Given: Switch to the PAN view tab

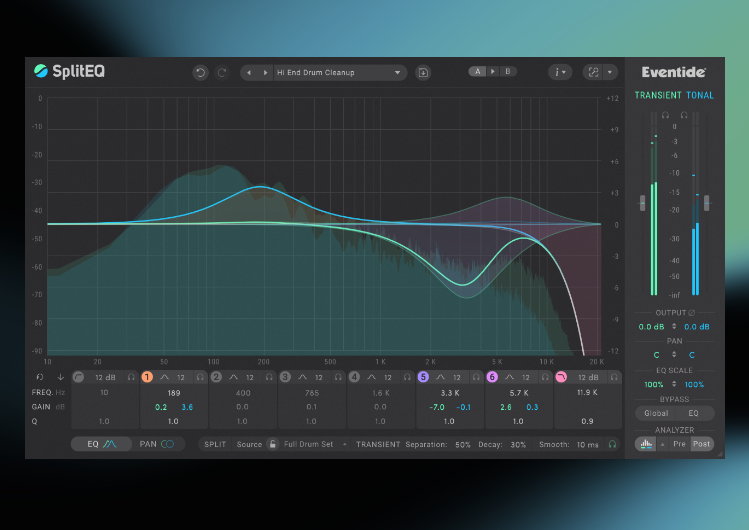Looking at the screenshot, I should (157, 444).
